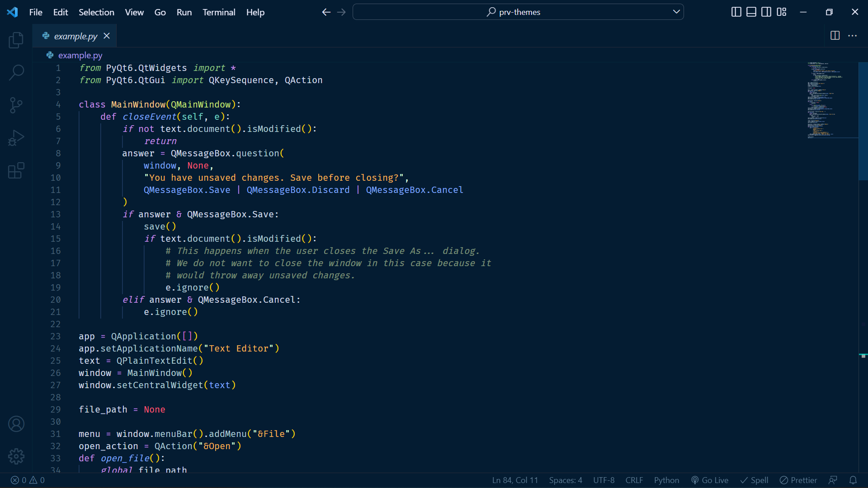The image size is (868, 488).
Task: Click Go Live in the status bar
Action: 710,480
